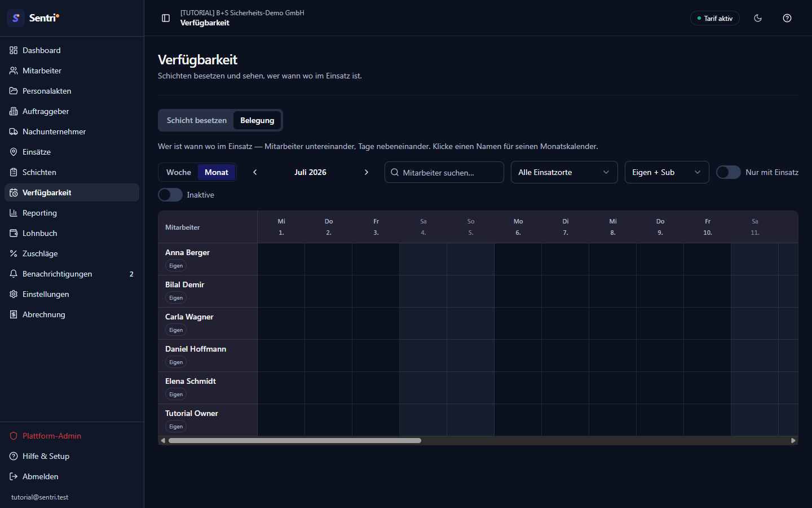Screen dimensions: 812x508
Task: Click the Dashboard grid icon
Action: tap(14, 50)
